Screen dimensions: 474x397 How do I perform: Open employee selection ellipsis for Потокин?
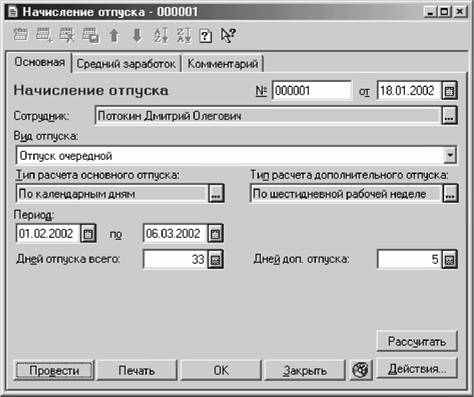[x=450, y=116]
